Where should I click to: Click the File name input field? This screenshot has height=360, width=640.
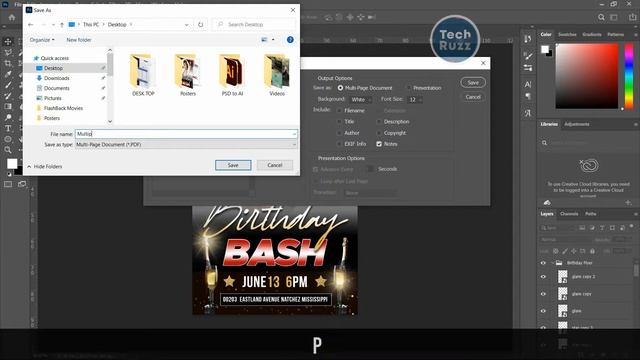point(186,134)
